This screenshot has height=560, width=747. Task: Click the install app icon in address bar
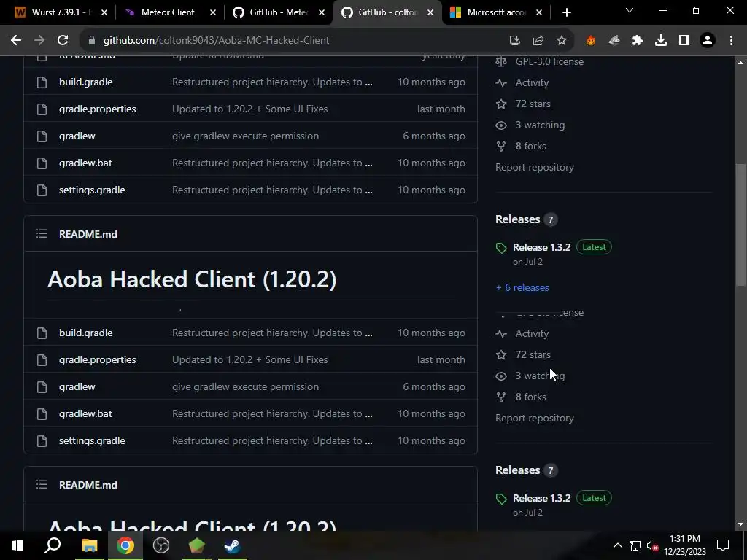pos(514,41)
